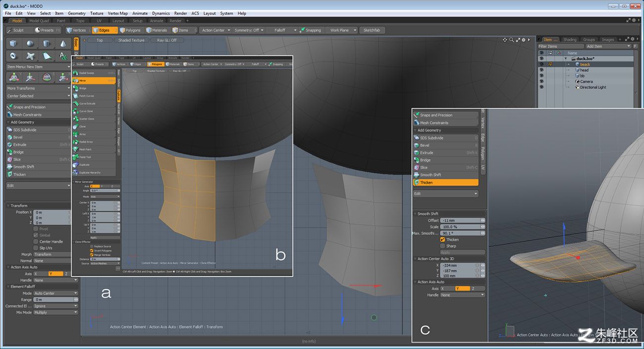
Task: Enable the Slip UVs checkbox
Action: 36,248
